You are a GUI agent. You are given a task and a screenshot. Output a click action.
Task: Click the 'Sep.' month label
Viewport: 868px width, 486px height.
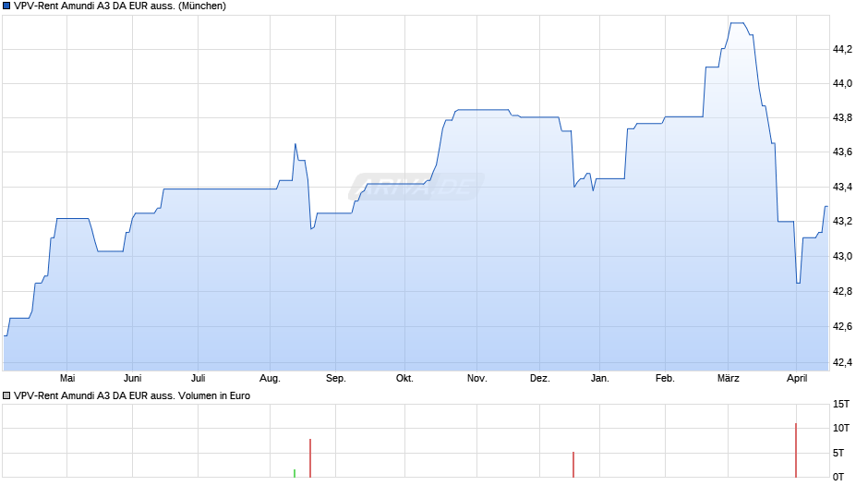tap(335, 378)
